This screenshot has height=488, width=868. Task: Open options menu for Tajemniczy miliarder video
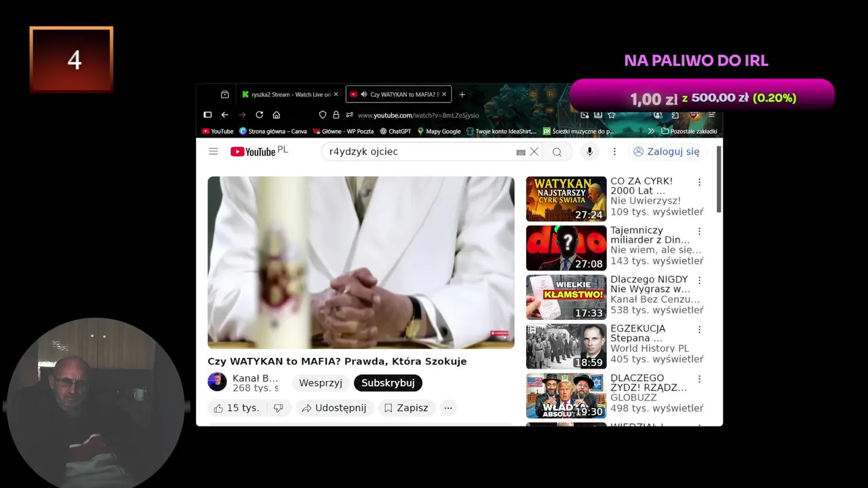(x=699, y=231)
